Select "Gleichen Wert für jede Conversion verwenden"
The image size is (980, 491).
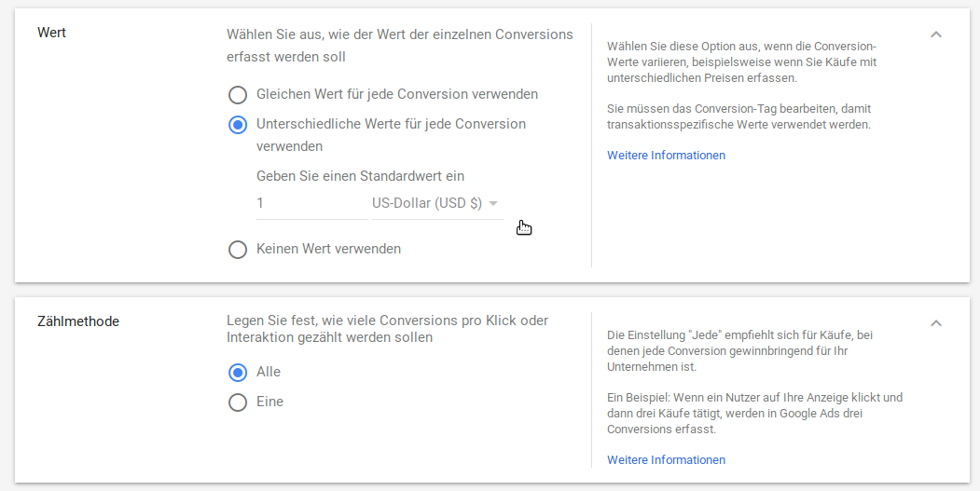(x=239, y=95)
